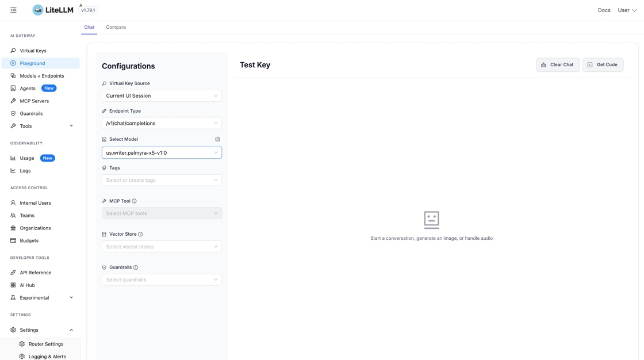The height and width of the screenshot is (360, 644).
Task: Click empty chat robot placeholder icon
Action: [x=431, y=220]
